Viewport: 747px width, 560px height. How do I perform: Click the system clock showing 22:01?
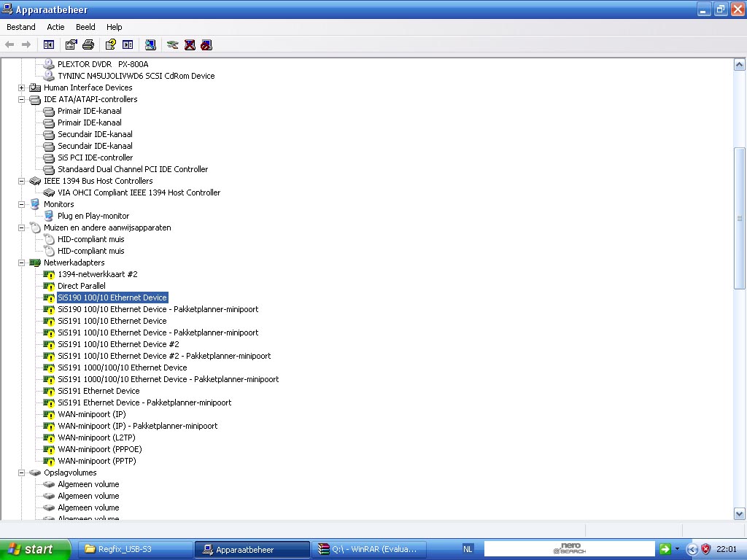click(727, 549)
